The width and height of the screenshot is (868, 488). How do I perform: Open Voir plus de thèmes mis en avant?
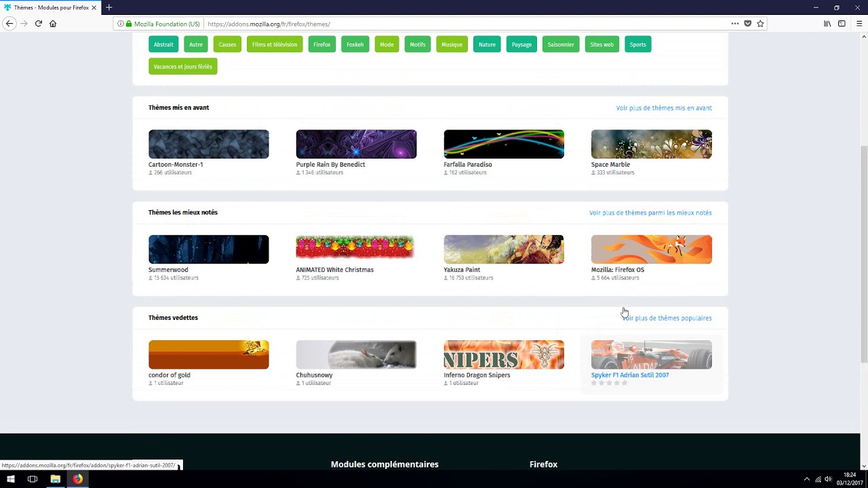click(664, 108)
